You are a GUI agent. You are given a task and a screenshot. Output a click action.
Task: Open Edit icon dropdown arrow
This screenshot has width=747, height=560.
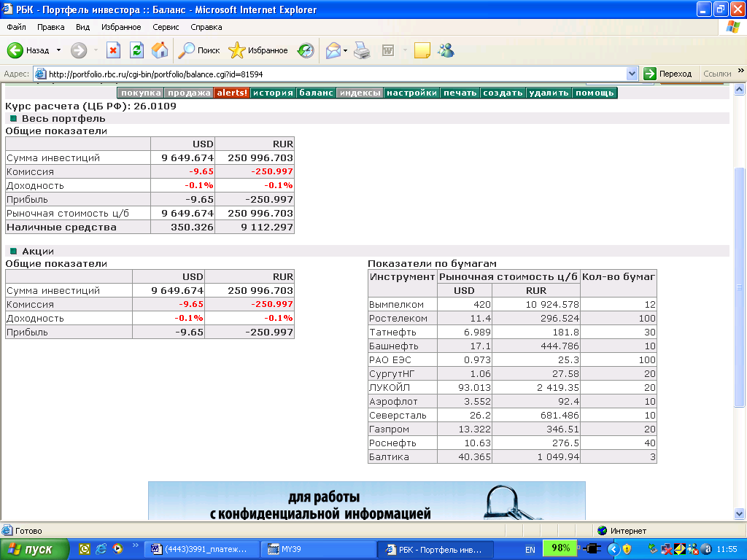[x=405, y=50]
